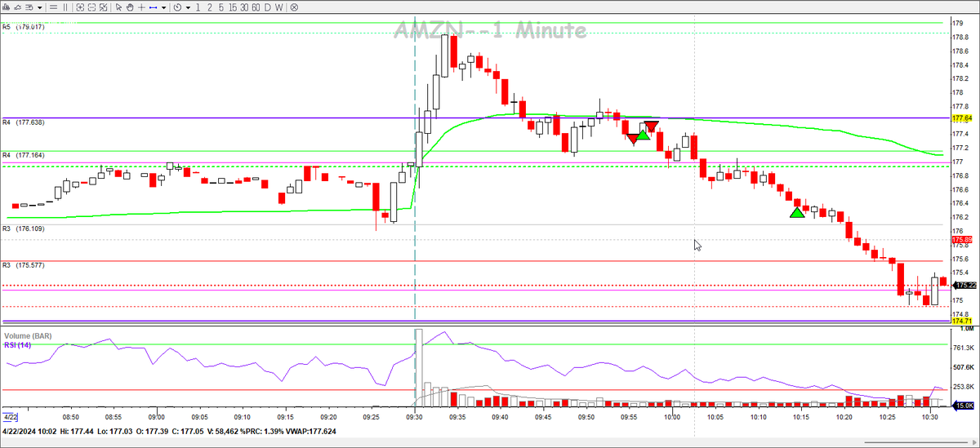980x448 pixels.
Task: Click the yellow 177.64 price tag
Action: 961,118
